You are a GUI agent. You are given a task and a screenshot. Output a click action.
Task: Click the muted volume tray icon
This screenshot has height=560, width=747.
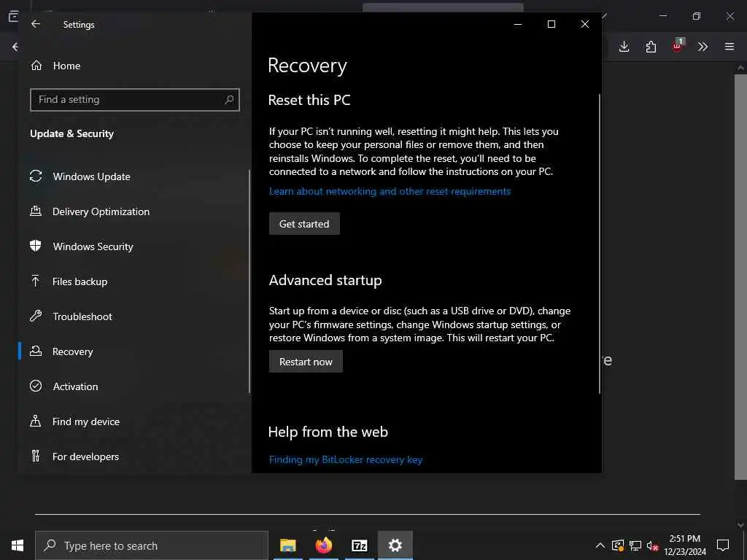pos(652,546)
